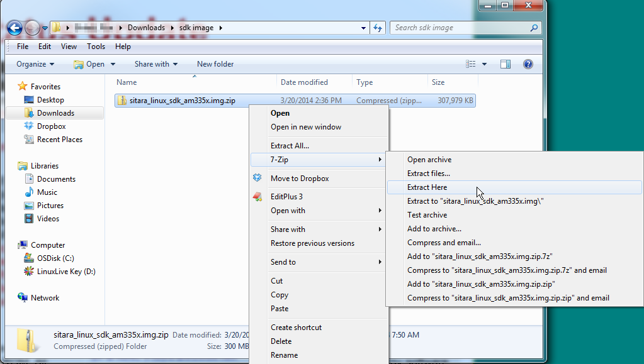Select Test archive in 7-Zip submenu
The height and width of the screenshot is (364, 644).
(x=427, y=215)
